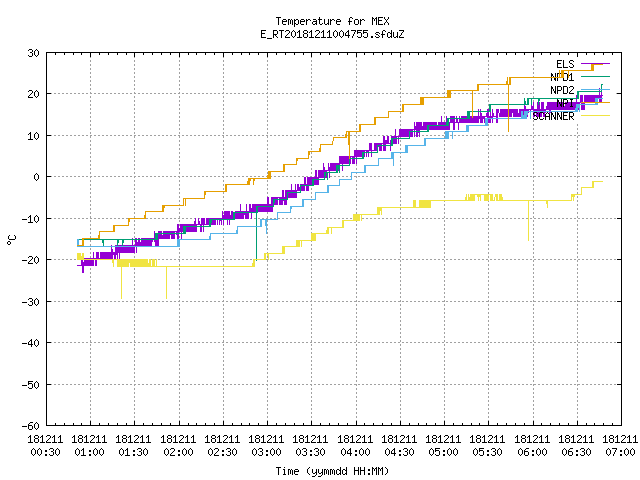This screenshot has height=480, width=640.
Task: Click the NPI legend label
Action: click(565, 103)
